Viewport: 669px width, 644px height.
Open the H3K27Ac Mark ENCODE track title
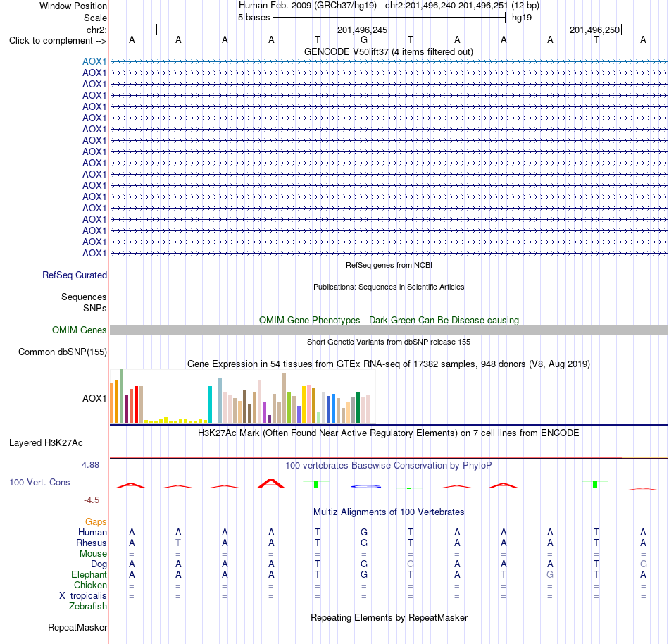point(389,433)
